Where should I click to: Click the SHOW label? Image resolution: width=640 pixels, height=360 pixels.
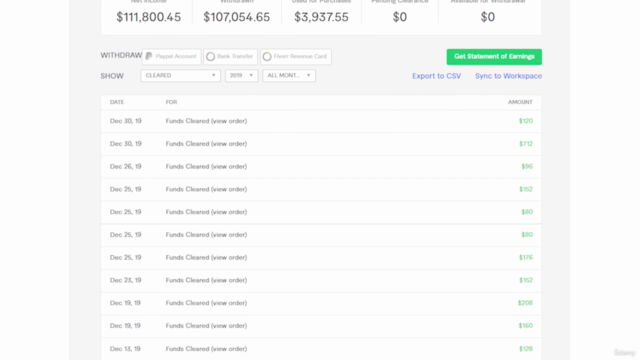pyautogui.click(x=112, y=76)
